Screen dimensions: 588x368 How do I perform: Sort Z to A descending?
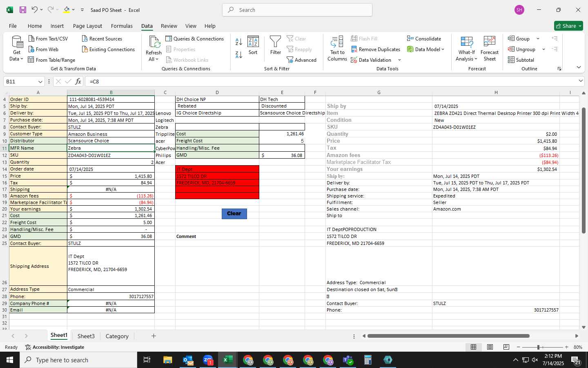click(x=239, y=54)
